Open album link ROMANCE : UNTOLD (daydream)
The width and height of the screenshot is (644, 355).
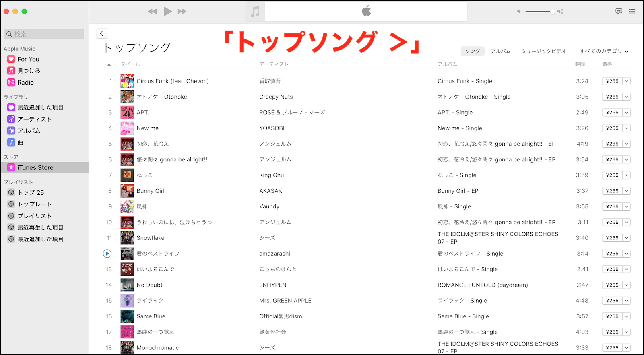pos(483,285)
